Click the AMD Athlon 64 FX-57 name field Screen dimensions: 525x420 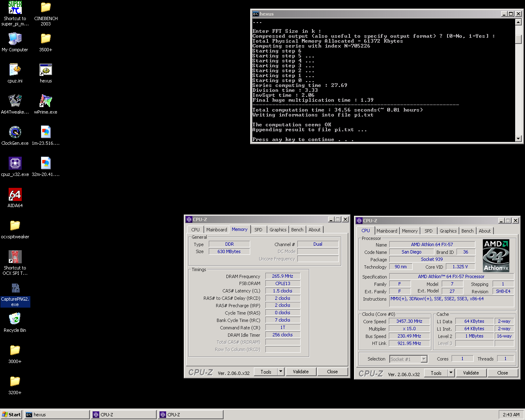(432, 244)
